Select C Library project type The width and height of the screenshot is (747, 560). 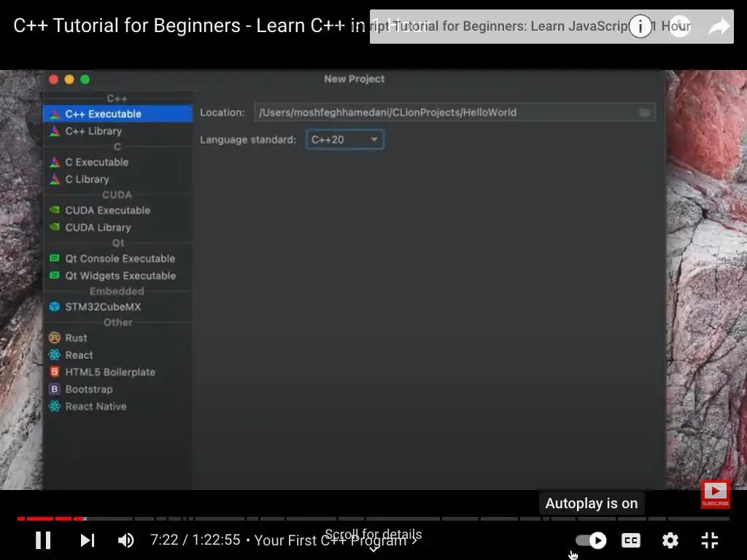pyautogui.click(x=117, y=179)
